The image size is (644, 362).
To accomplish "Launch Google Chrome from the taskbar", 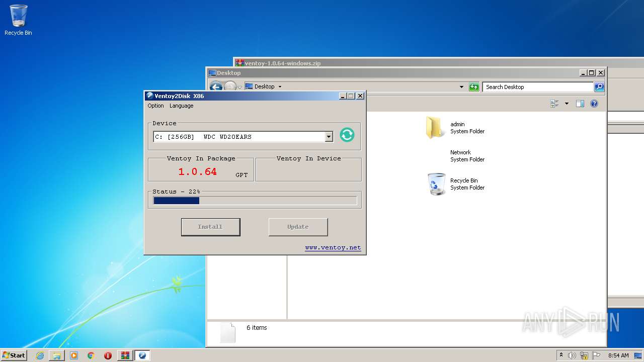I will (91, 355).
